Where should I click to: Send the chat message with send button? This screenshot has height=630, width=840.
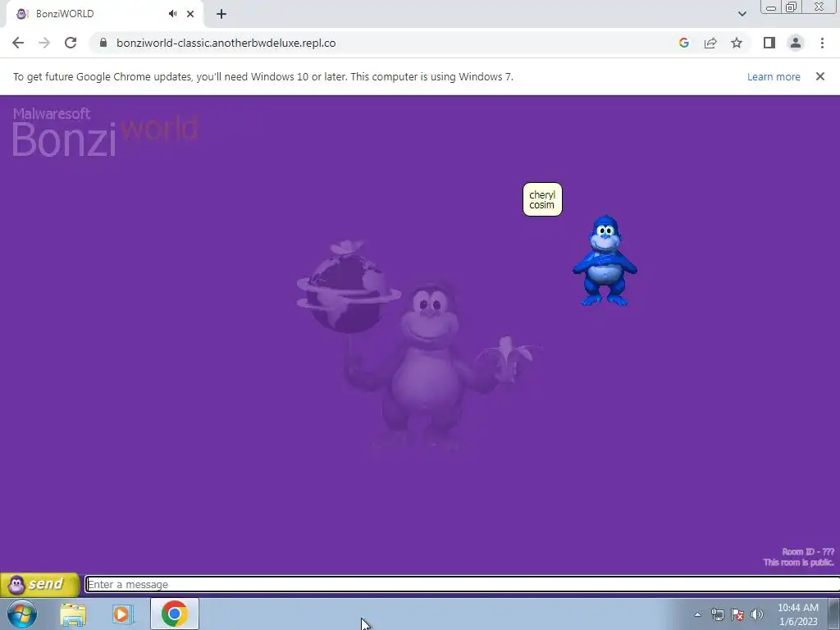tap(39, 584)
